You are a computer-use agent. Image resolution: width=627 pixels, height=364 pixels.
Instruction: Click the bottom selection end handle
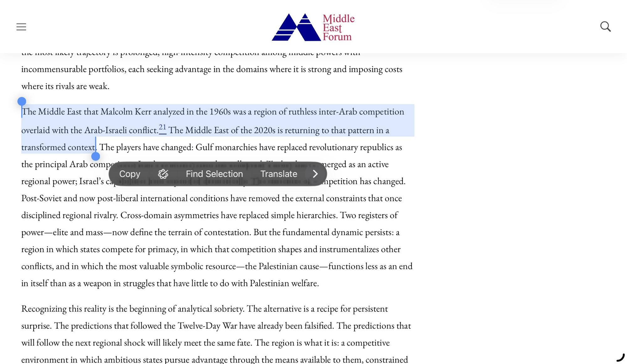(x=96, y=156)
